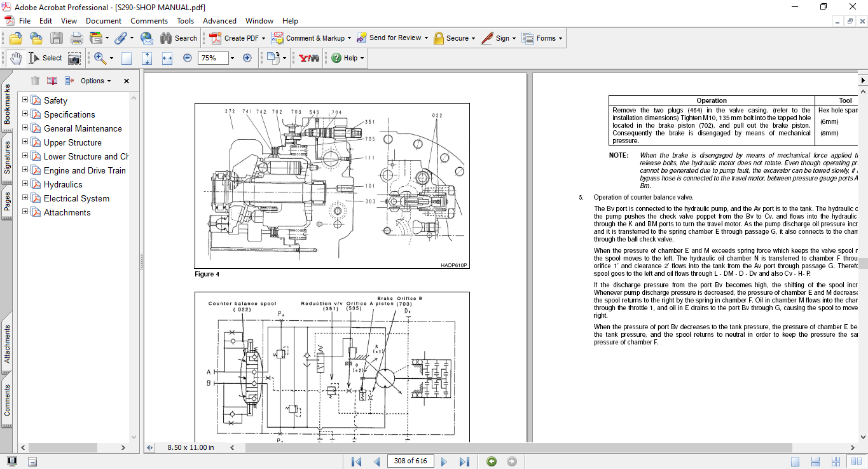Select the Hand tool
The width and height of the screenshot is (868, 469).
(x=15, y=58)
